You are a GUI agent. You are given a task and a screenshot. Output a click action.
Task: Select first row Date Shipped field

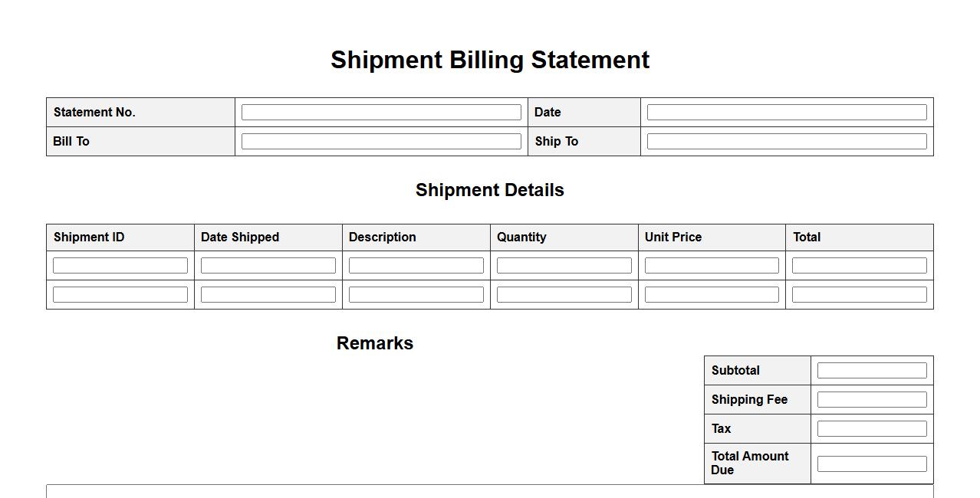[x=268, y=266]
